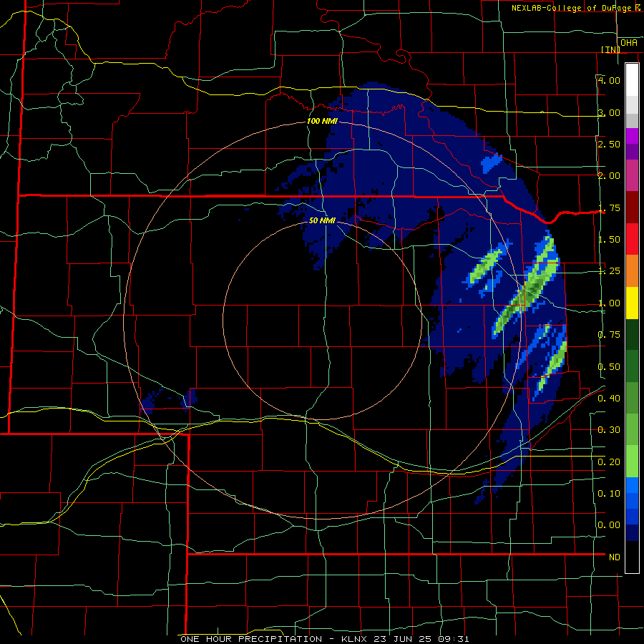Select the yellow swatch in the legend
This screenshot has height=644, width=644.
(632, 303)
